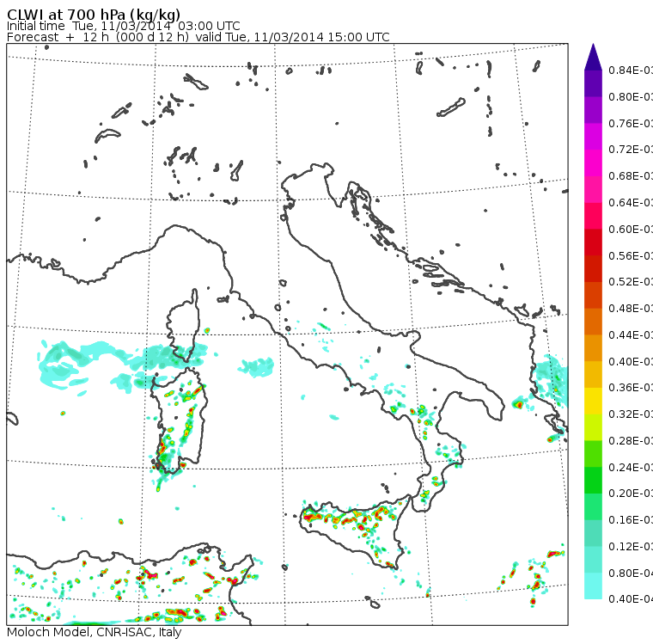
Task: Click the 0.76E-03 colorbar label
Action: click(x=631, y=123)
